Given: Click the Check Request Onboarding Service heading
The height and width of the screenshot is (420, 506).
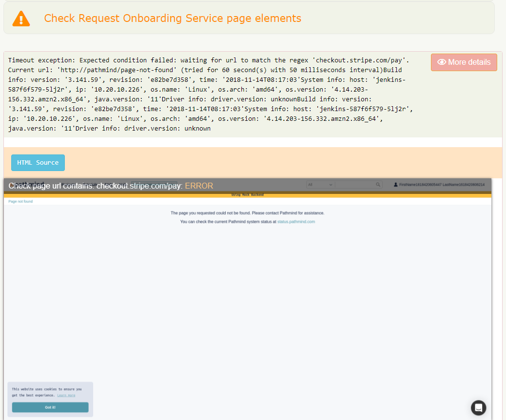Looking at the screenshot, I should pos(173,19).
